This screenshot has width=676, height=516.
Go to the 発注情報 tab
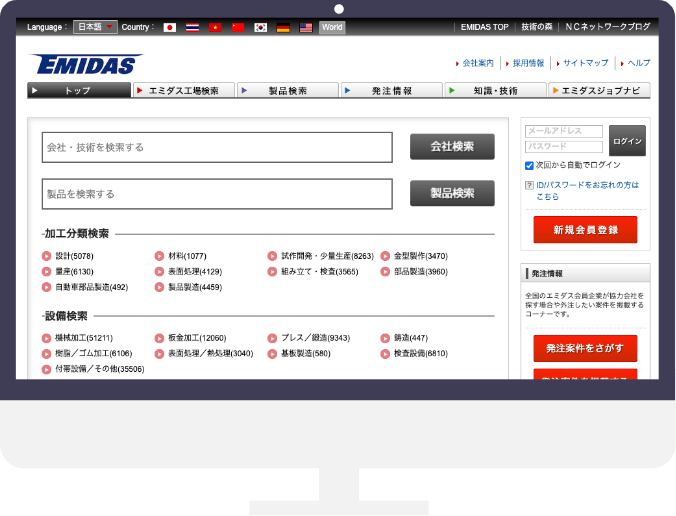point(390,90)
